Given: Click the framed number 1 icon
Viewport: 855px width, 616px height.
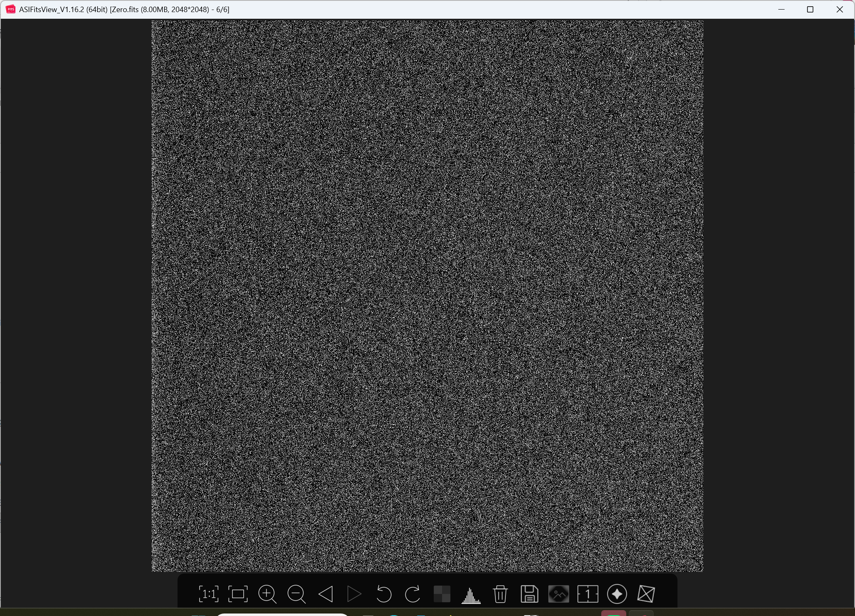Looking at the screenshot, I should (x=588, y=594).
